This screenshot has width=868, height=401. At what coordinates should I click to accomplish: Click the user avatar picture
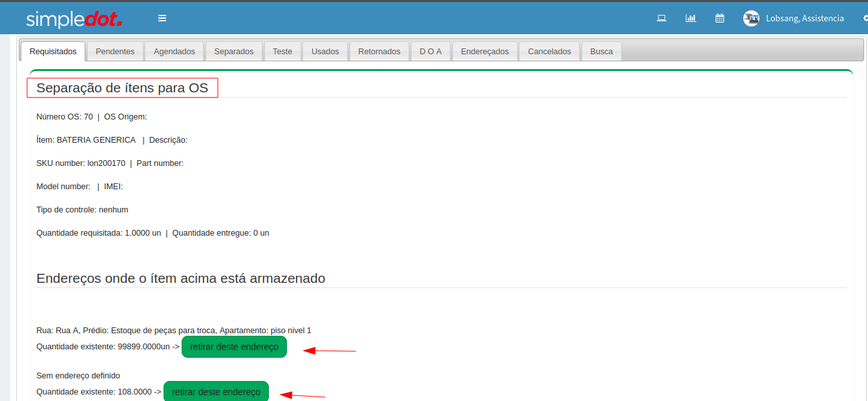coord(751,18)
